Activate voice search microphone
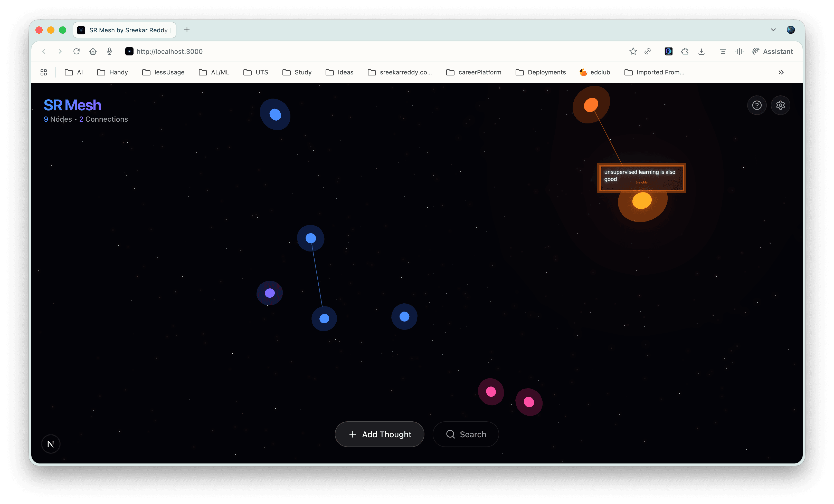 click(x=109, y=51)
